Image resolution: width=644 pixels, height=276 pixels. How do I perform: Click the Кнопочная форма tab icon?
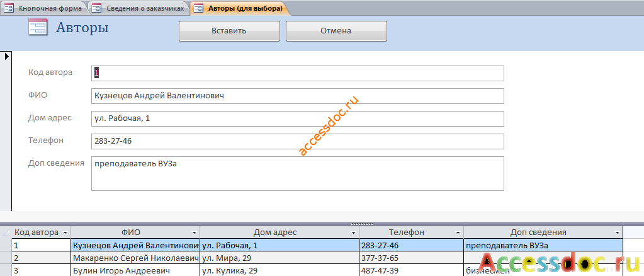tap(9, 8)
